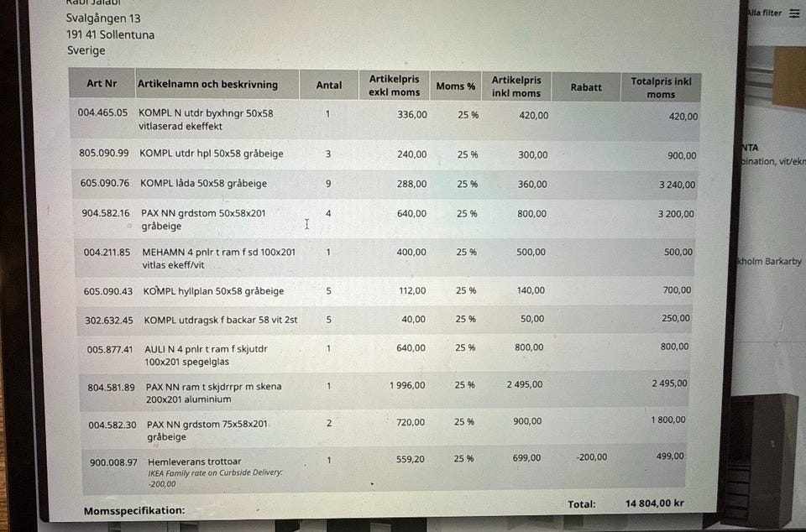
Task: Click the Totalpris inkl moms header
Action: click(x=661, y=87)
